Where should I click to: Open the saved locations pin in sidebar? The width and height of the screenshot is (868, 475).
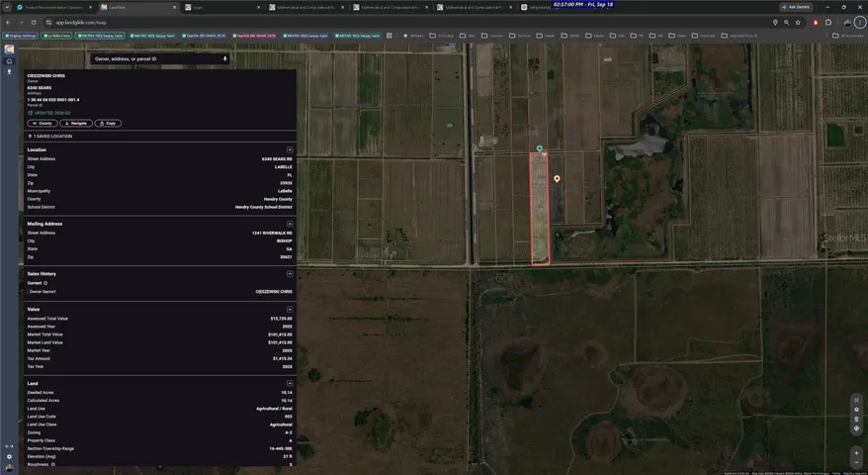click(9, 71)
